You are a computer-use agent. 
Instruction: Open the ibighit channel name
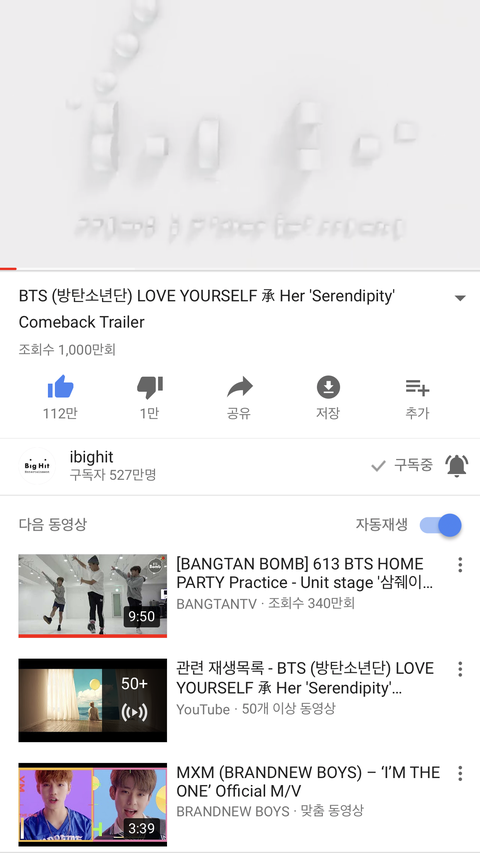click(91, 457)
